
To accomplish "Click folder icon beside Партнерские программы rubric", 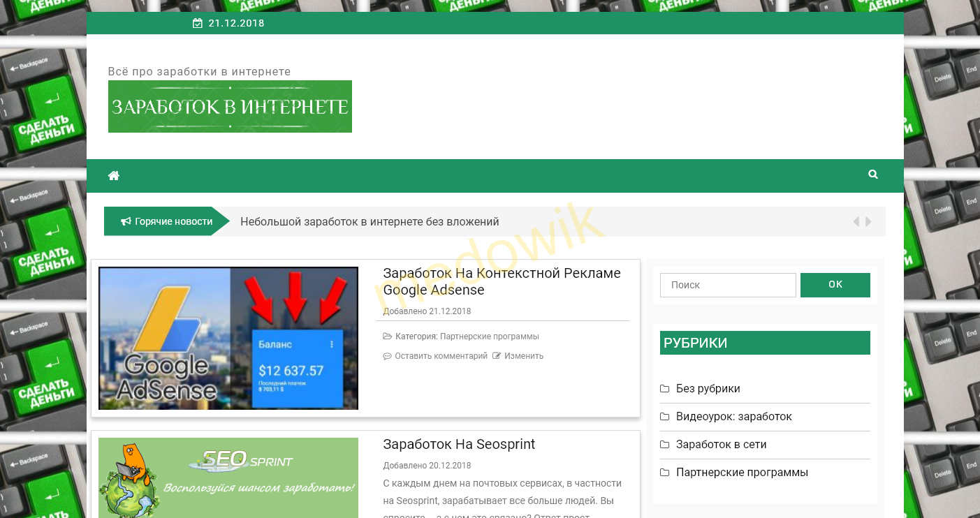I will 665,473.
